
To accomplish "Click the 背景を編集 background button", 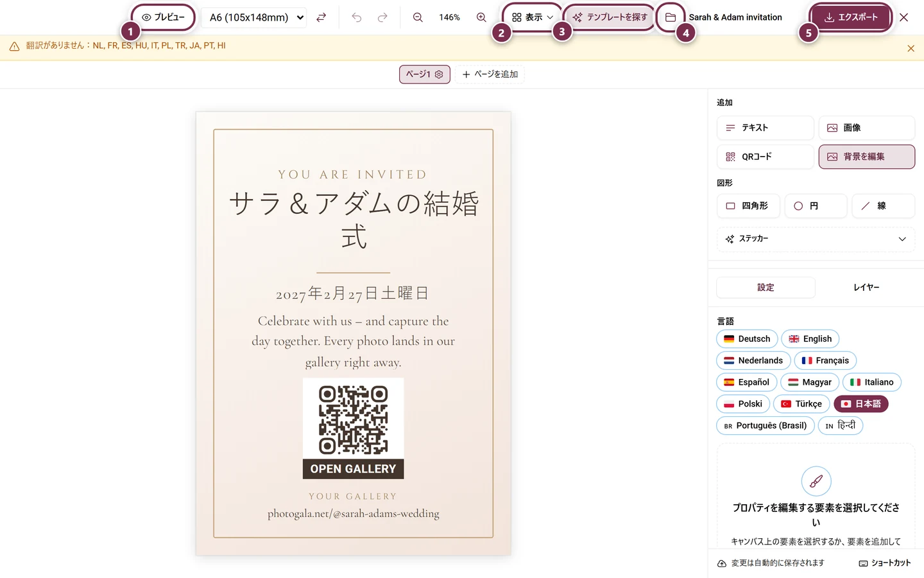I will point(866,157).
